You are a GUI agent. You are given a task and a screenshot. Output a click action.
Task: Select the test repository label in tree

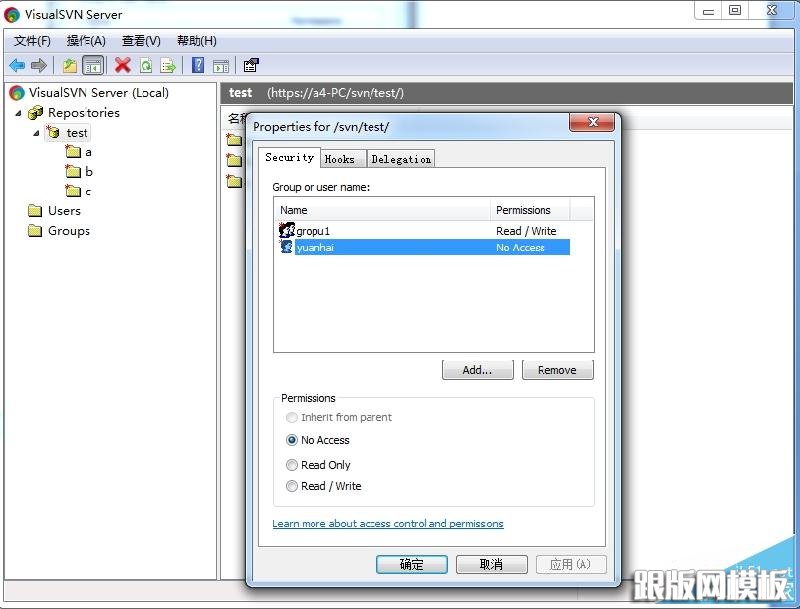click(x=77, y=133)
